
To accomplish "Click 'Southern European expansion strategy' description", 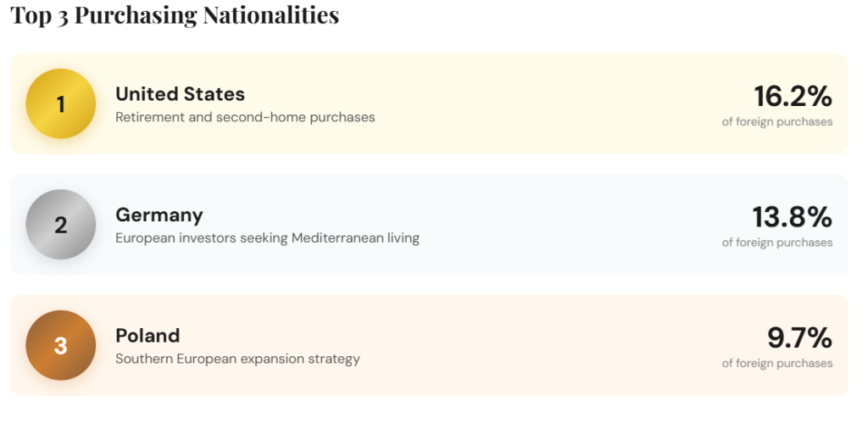I will (x=237, y=359).
